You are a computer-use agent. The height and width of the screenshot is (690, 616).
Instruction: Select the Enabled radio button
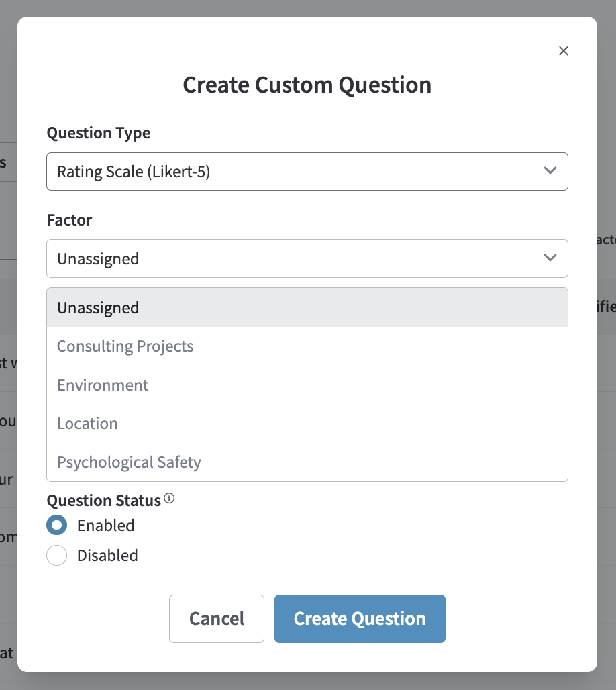click(57, 525)
